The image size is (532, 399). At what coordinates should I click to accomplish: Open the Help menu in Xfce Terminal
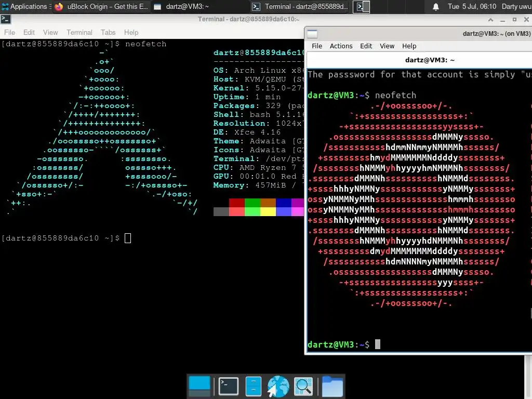click(x=131, y=32)
